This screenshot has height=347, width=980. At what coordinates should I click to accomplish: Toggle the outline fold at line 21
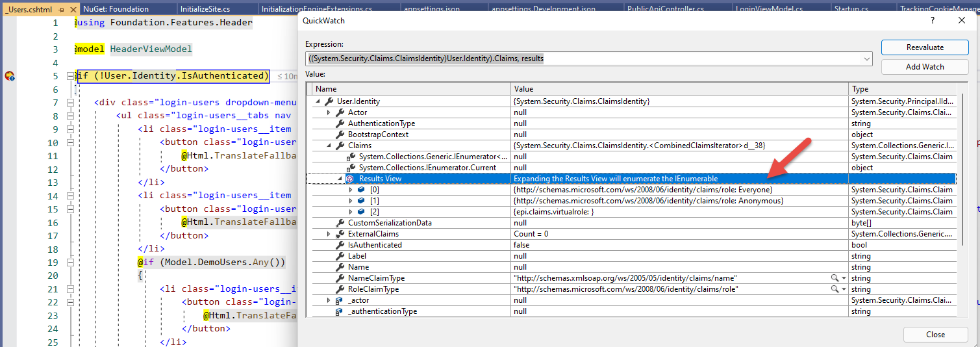[x=71, y=289]
